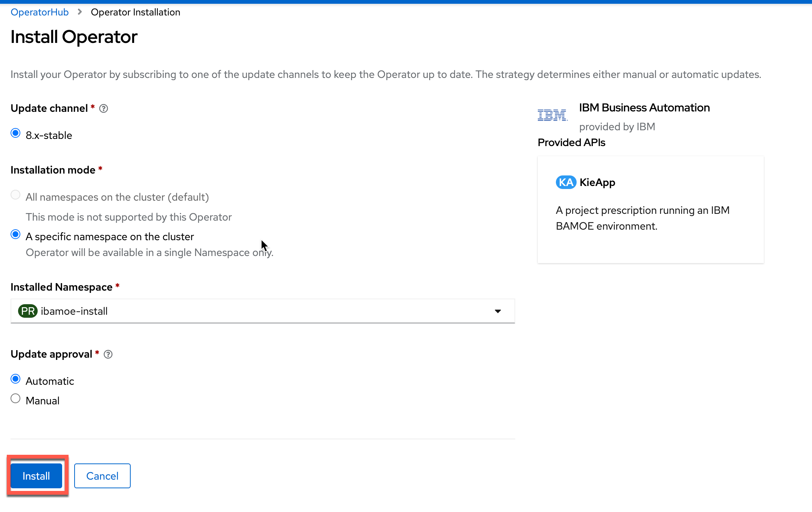Click the namespace dropdown caret arrow
This screenshot has width=812, height=512.
point(498,311)
